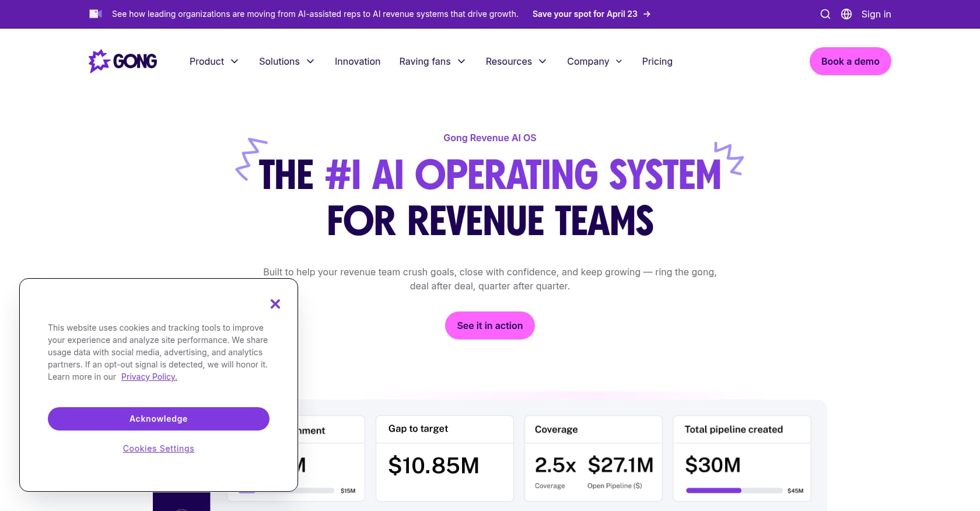The height and width of the screenshot is (511, 980).
Task: Expand the Solutions menu
Action: pos(287,61)
